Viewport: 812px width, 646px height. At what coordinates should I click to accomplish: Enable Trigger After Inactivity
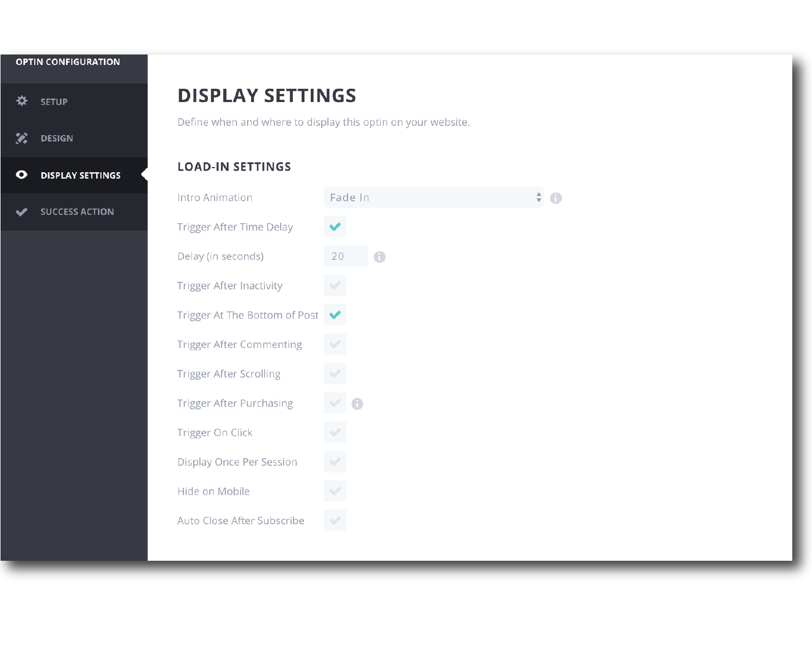coord(335,285)
